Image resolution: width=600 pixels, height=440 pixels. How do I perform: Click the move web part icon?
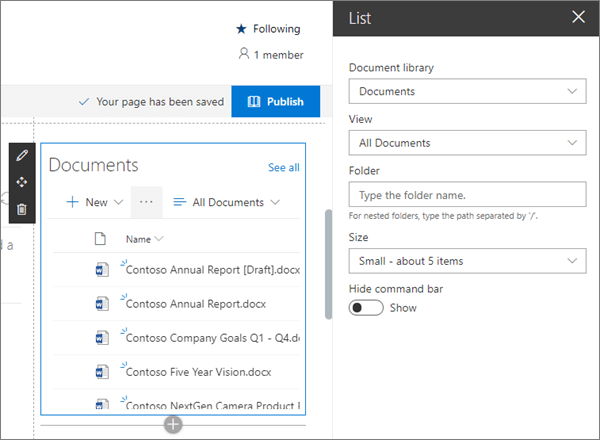tap(22, 183)
